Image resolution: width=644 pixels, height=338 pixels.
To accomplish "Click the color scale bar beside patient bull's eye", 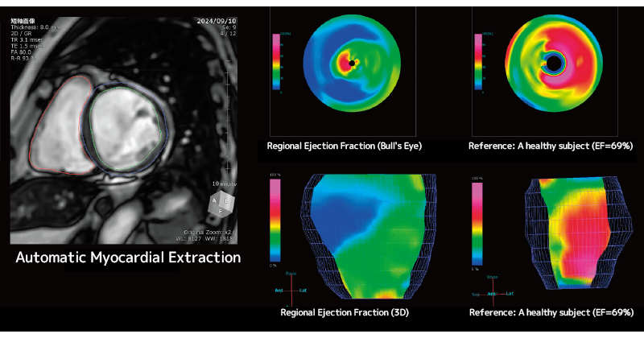I will pos(275,64).
